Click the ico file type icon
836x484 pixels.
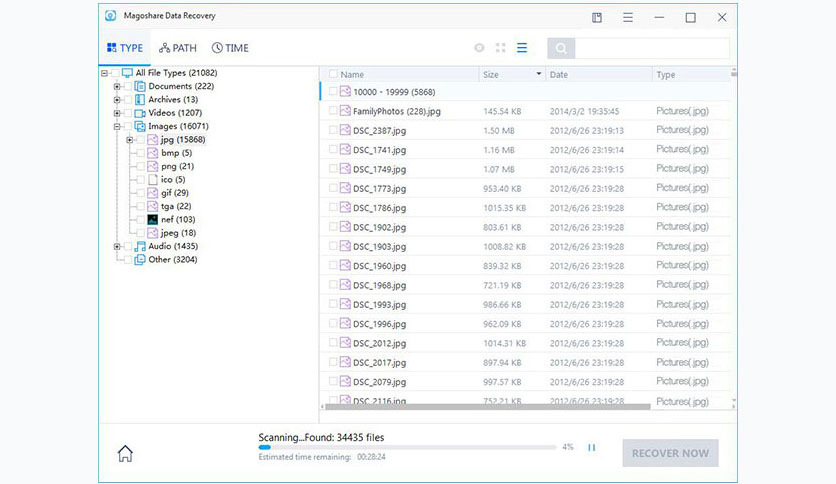point(152,180)
